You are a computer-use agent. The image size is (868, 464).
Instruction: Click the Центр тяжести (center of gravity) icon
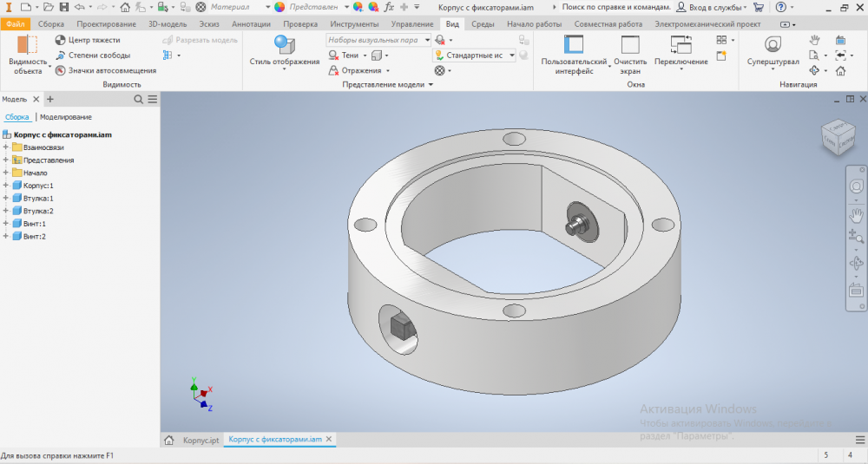60,40
